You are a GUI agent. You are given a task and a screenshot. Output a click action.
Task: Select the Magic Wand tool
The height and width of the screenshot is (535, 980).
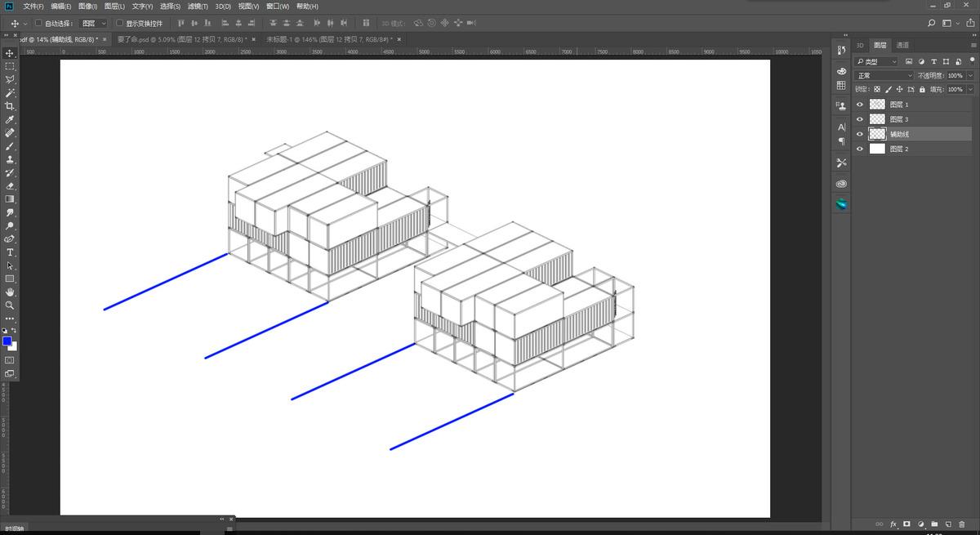tap(10, 93)
